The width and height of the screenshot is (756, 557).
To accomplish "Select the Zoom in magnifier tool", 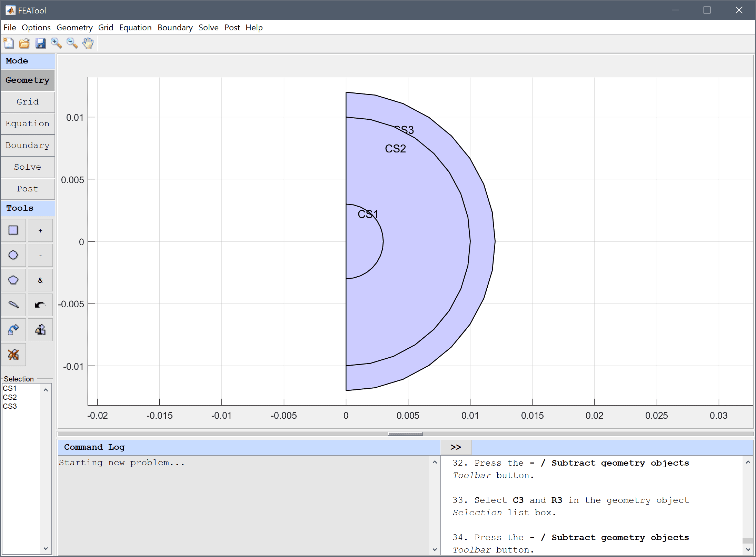I will click(x=56, y=43).
